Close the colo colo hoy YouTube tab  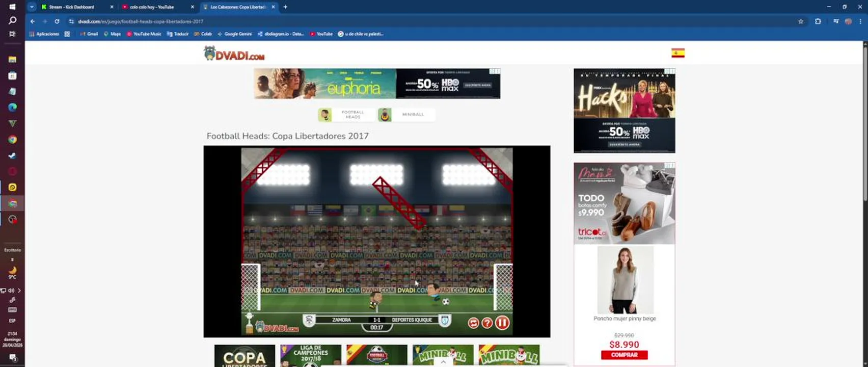(x=192, y=7)
